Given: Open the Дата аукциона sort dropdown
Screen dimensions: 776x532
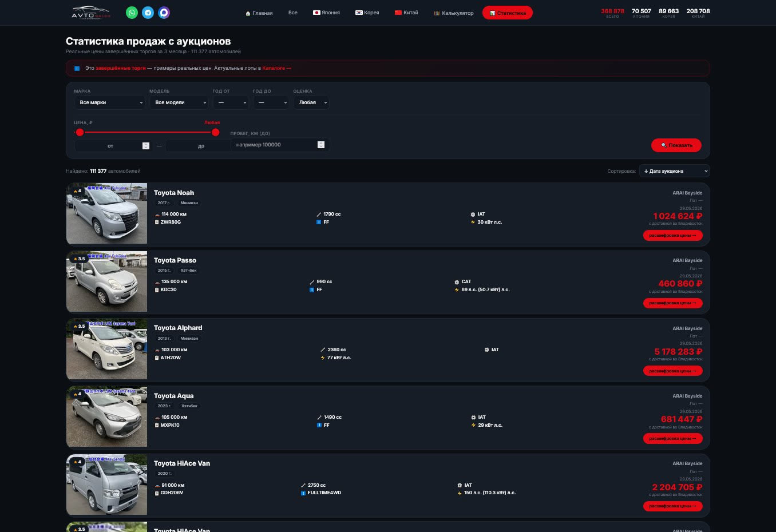Looking at the screenshot, I should tap(674, 171).
